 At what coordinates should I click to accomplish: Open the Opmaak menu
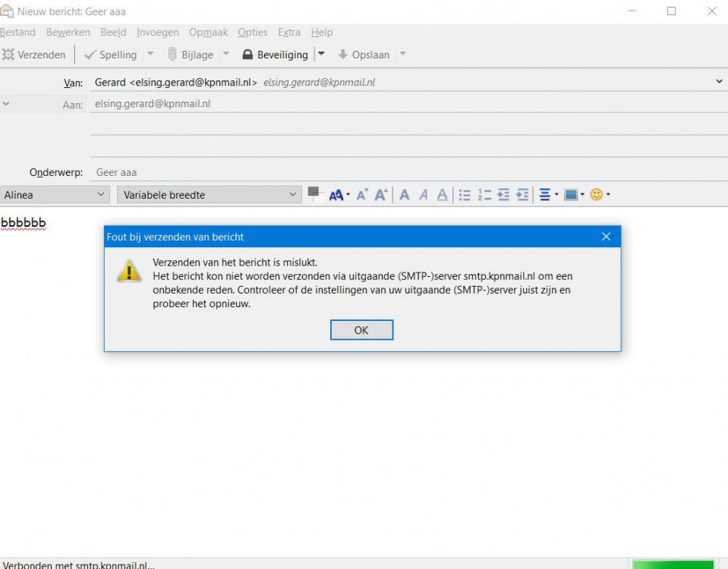pyautogui.click(x=209, y=33)
